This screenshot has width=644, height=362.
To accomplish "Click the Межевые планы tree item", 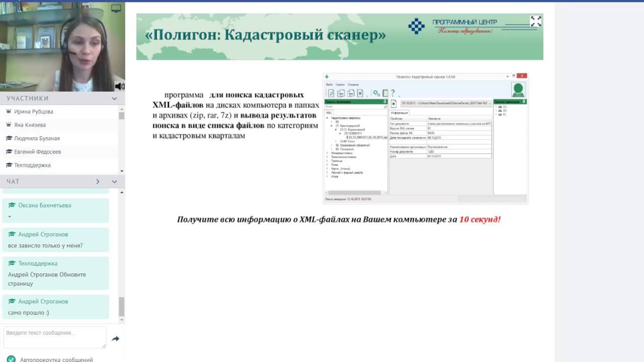I will 342,153.
